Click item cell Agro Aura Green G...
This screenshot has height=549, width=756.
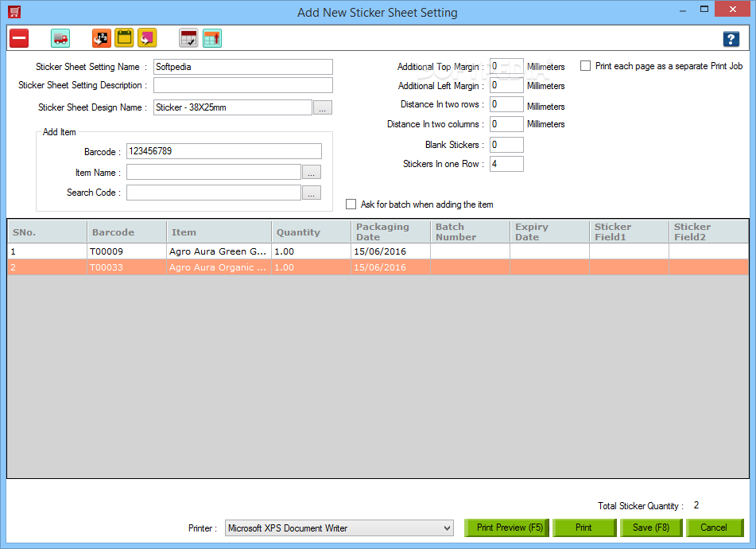[219, 251]
